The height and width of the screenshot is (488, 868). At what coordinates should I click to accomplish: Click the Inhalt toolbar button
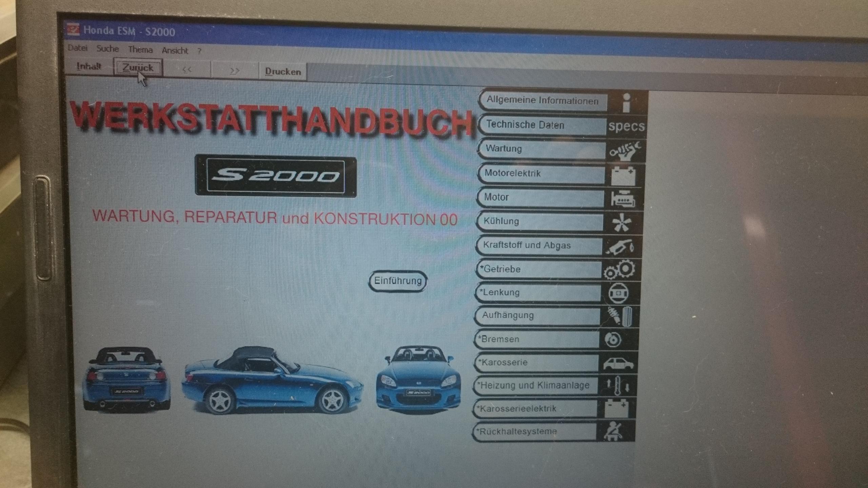[x=89, y=66]
